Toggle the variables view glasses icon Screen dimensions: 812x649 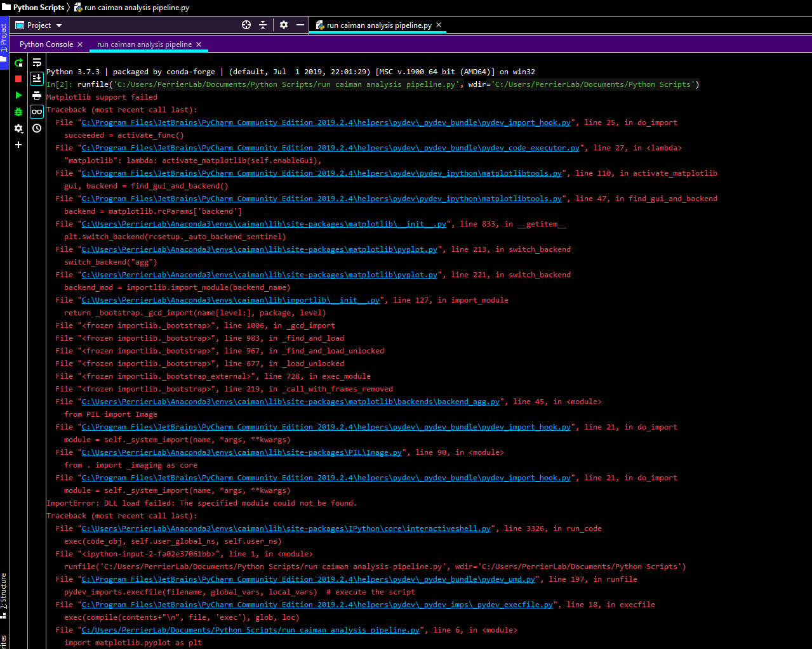(x=36, y=111)
